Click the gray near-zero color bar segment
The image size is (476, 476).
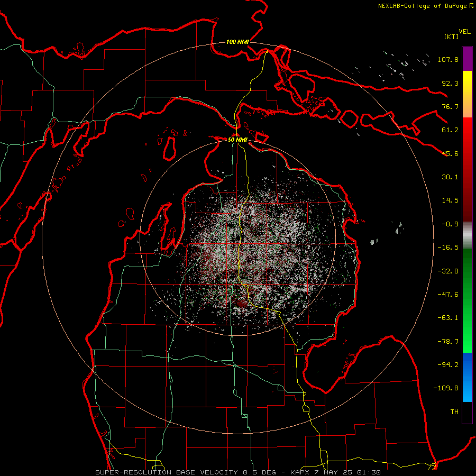coord(467,235)
